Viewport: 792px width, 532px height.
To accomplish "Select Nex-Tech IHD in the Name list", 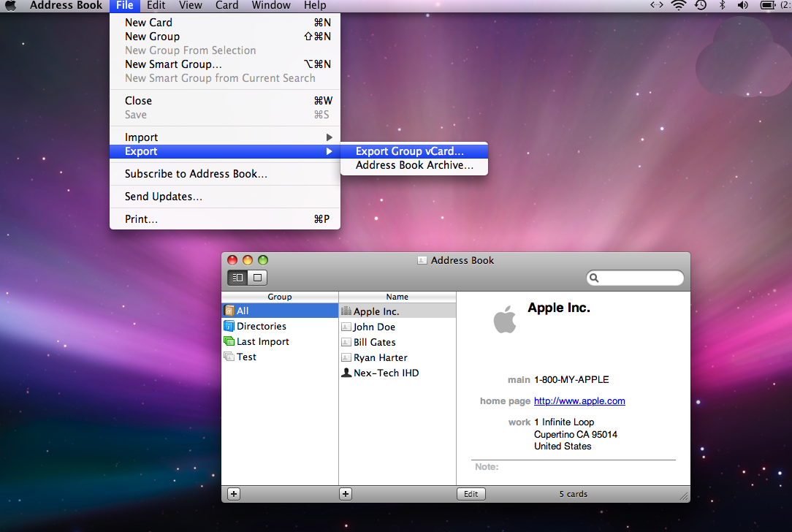I will 397,373.
